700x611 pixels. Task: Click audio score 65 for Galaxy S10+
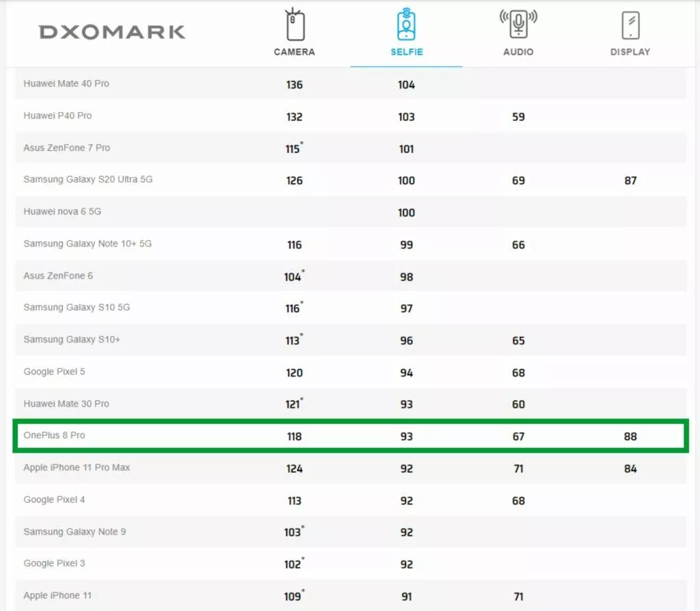518,341
